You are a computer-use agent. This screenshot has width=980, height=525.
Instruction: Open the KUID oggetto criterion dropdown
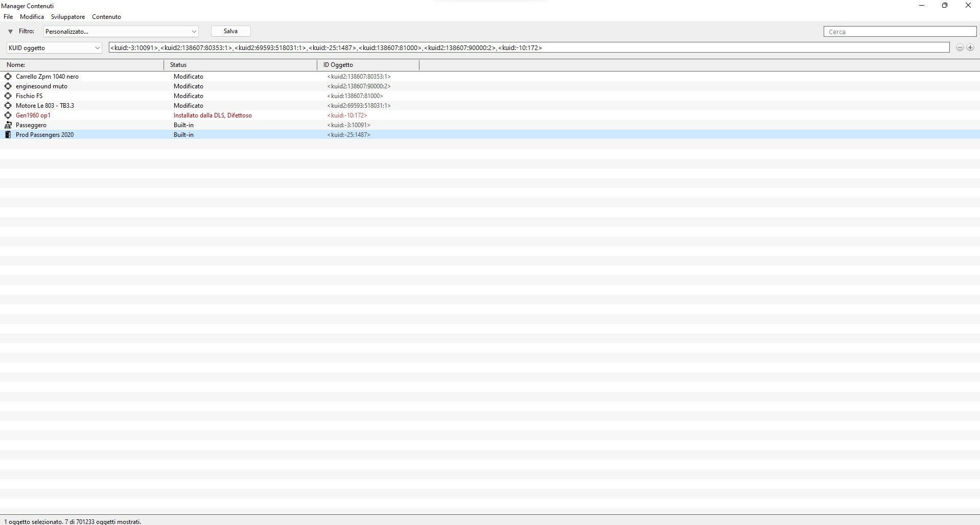54,48
